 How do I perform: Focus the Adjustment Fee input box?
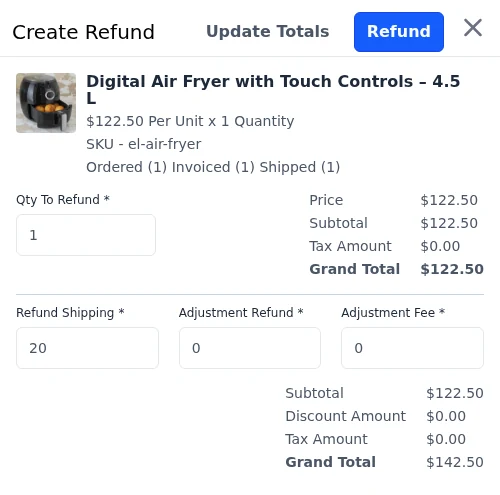pos(412,348)
